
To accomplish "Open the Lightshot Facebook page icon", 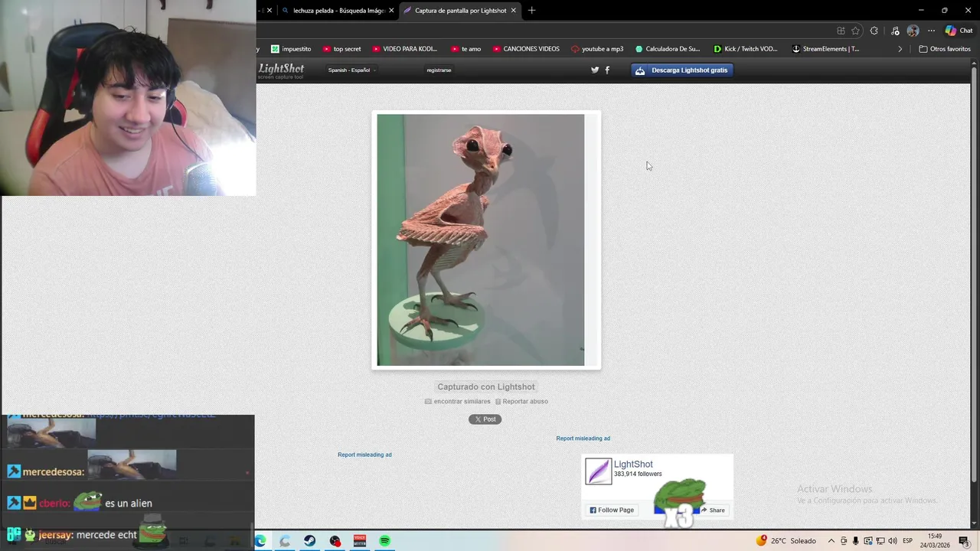I will (607, 70).
